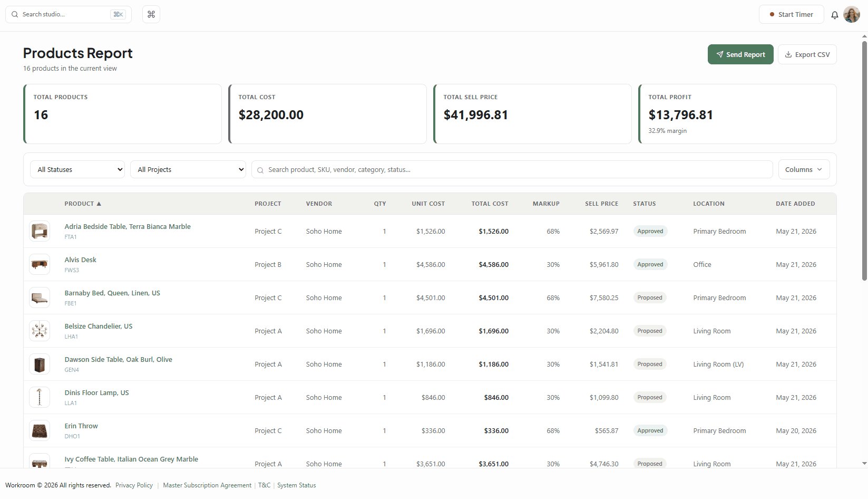Sort by Status column header
The image size is (868, 499).
pyautogui.click(x=645, y=204)
